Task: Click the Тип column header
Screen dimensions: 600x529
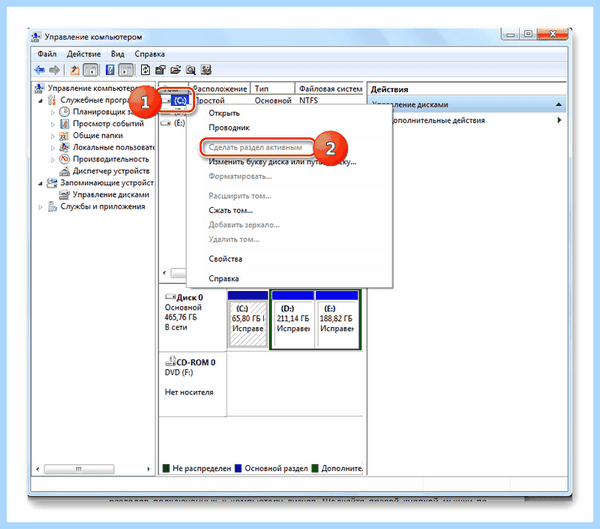Action: coord(272,88)
